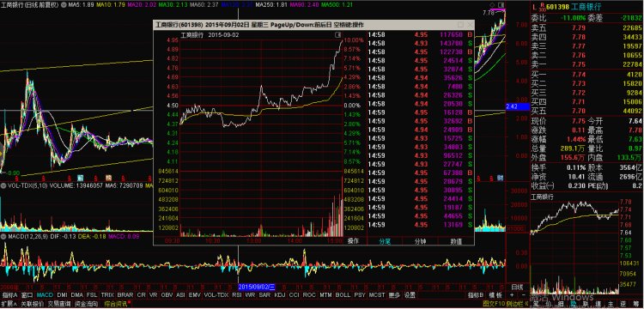This screenshot has width=644, height=309.
Task: Click the 操作 button in popup
Action: pyautogui.click(x=353, y=241)
